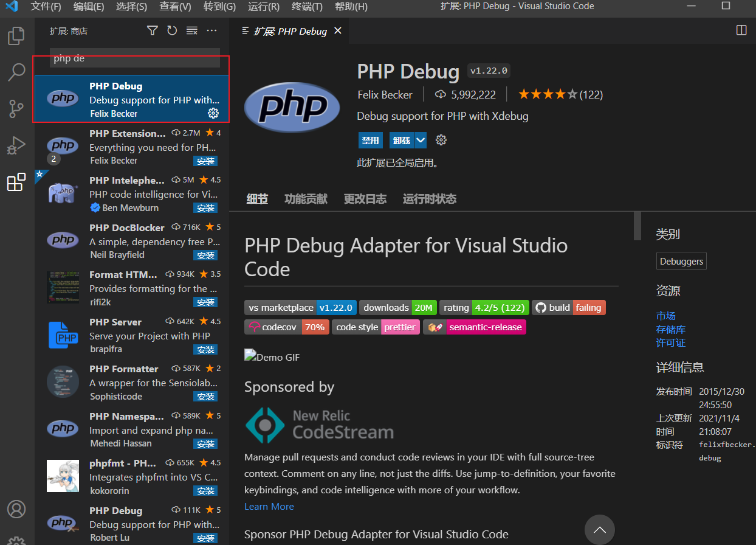Click the Learn More link
The width and height of the screenshot is (756, 545).
pos(269,506)
